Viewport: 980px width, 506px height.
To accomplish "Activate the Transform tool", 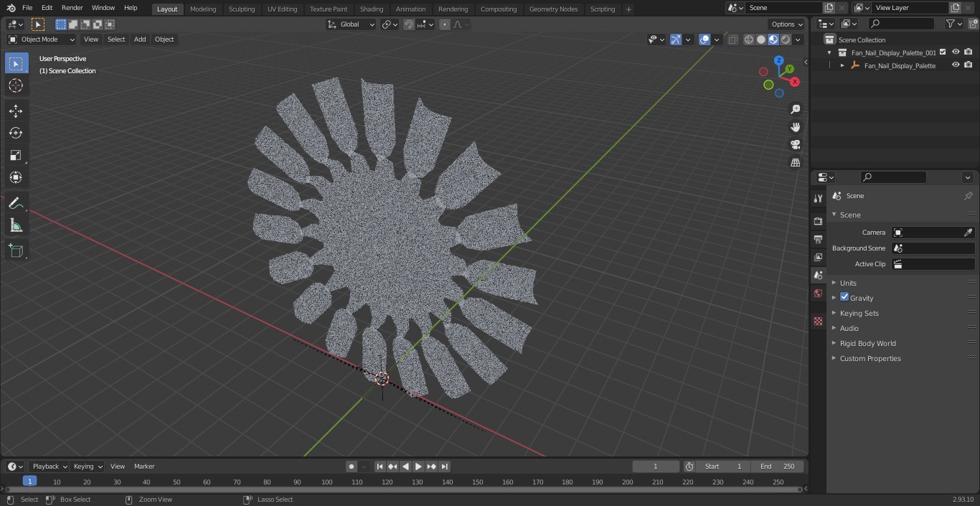I will [16, 177].
